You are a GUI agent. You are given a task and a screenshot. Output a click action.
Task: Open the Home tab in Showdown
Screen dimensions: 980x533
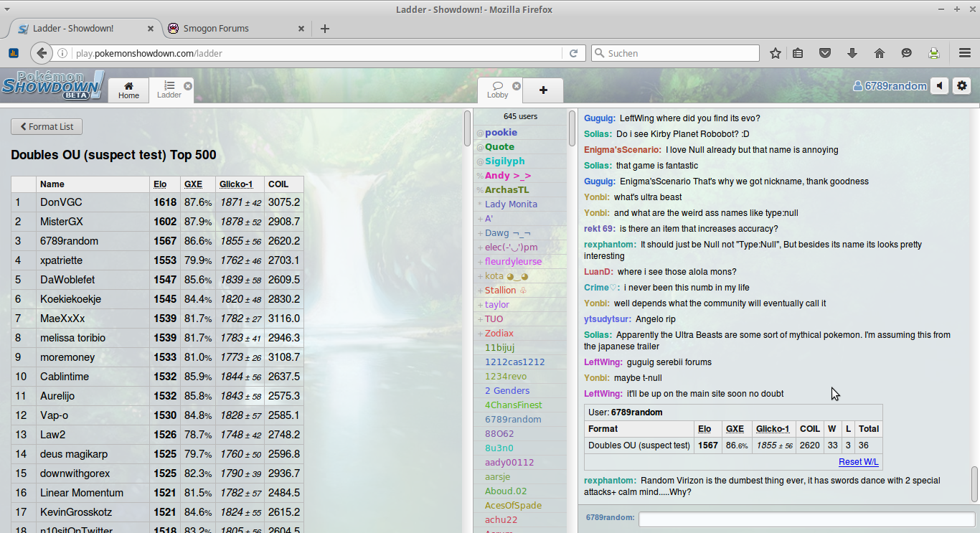pyautogui.click(x=128, y=90)
